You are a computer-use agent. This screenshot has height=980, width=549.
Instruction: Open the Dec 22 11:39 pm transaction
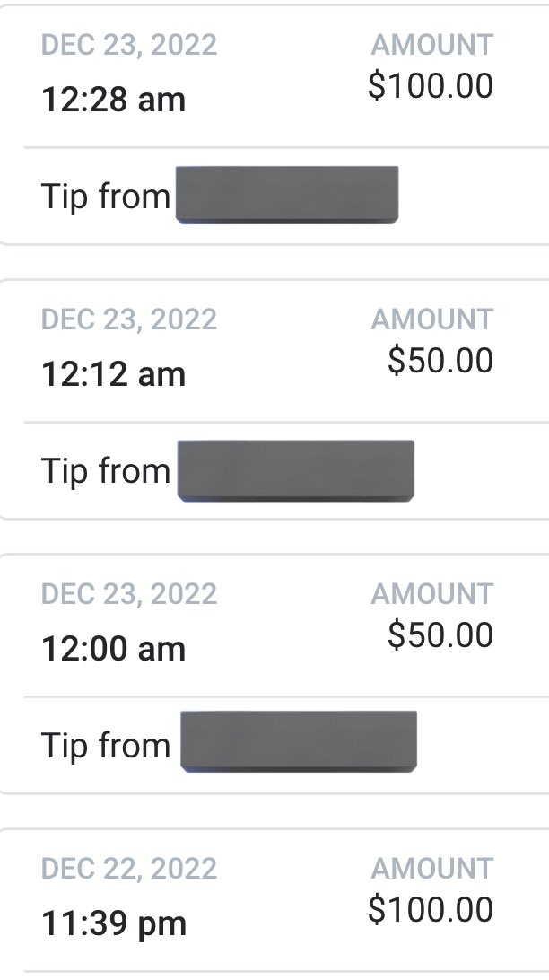(274, 904)
